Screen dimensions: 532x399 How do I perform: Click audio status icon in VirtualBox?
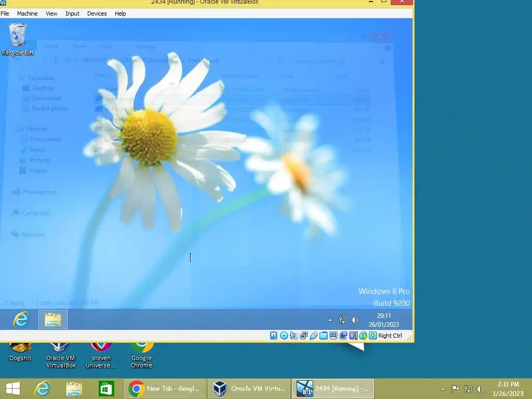[x=294, y=336]
